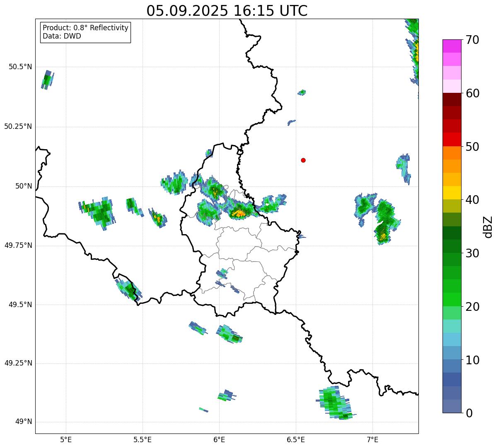Click the 50.5°N latitude label

click(20, 67)
